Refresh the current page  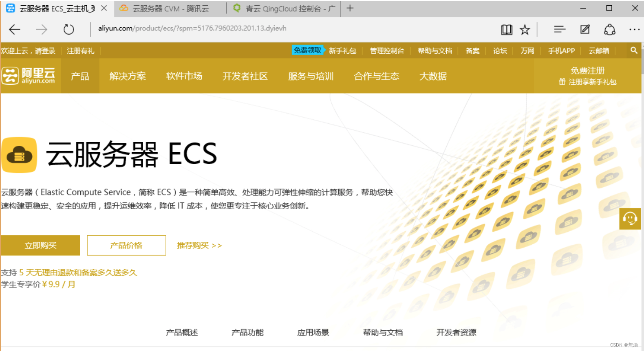pos(69,29)
